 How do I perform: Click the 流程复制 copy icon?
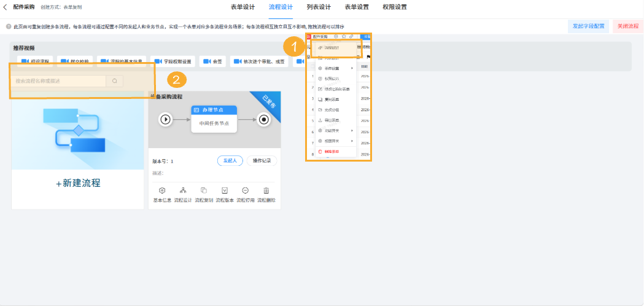pyautogui.click(x=204, y=191)
